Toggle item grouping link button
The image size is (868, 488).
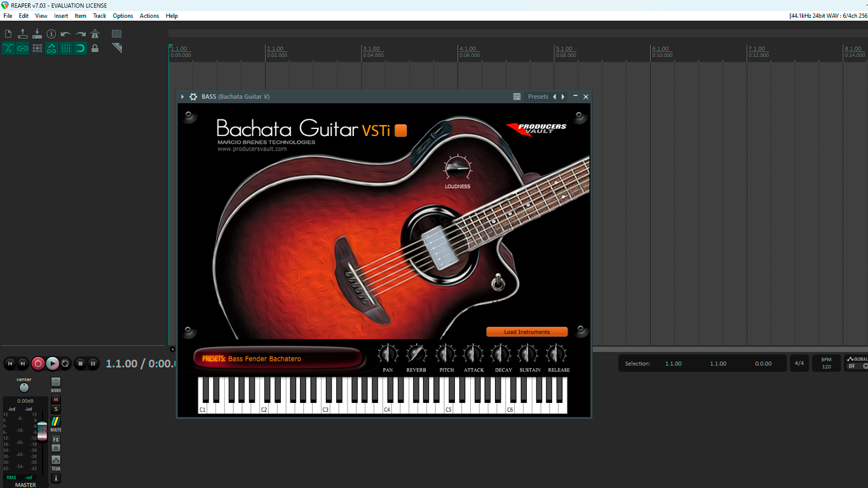[x=23, y=48]
